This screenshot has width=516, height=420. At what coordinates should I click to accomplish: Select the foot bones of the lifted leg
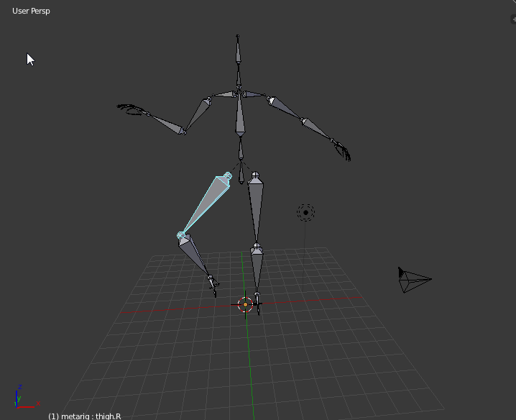tap(213, 286)
